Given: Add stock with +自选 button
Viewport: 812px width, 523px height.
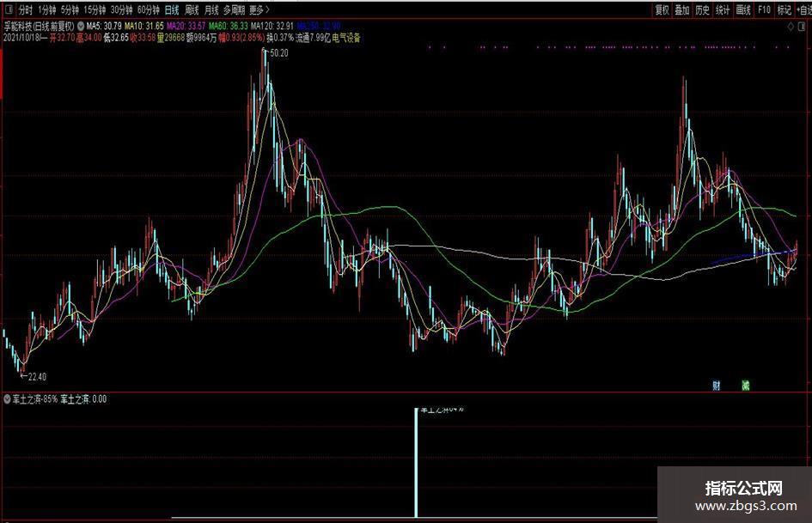Looking at the screenshot, I should click(x=804, y=9).
